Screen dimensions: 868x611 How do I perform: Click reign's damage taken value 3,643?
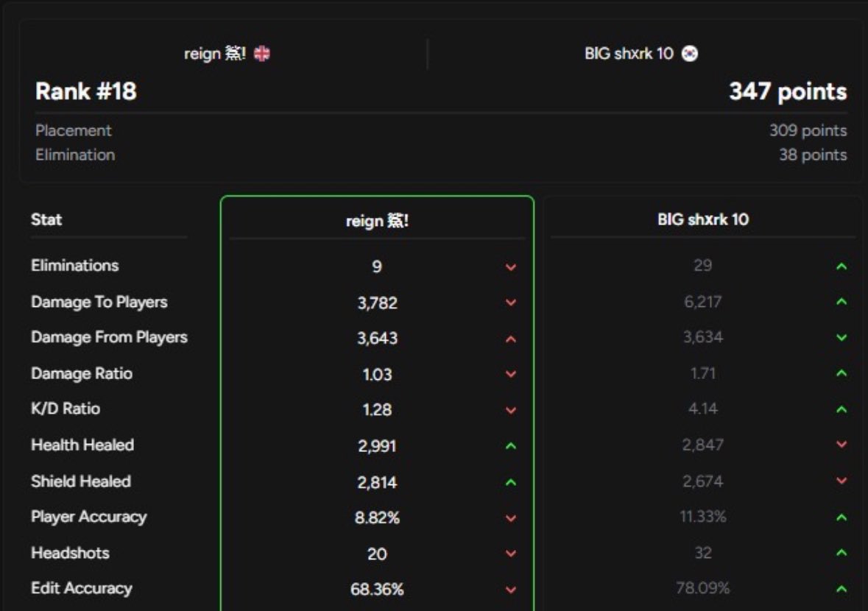click(x=377, y=338)
